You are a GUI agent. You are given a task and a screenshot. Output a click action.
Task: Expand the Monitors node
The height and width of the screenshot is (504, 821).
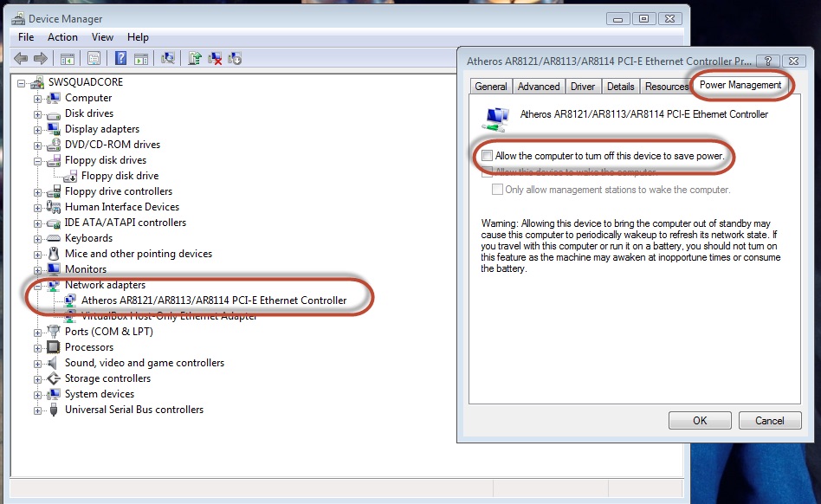tap(37, 270)
